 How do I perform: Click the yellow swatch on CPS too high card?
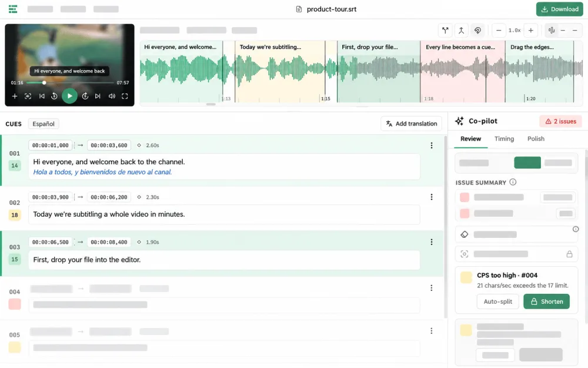[x=466, y=277]
